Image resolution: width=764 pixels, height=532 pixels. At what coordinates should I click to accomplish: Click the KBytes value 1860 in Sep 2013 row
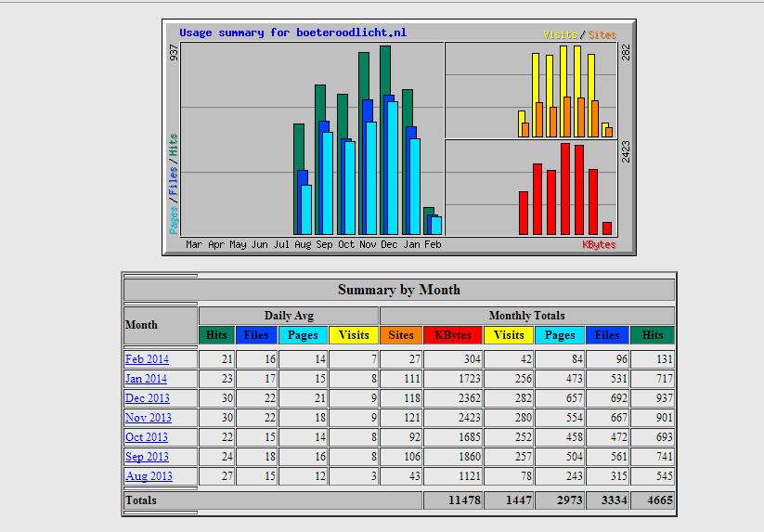[469, 457]
